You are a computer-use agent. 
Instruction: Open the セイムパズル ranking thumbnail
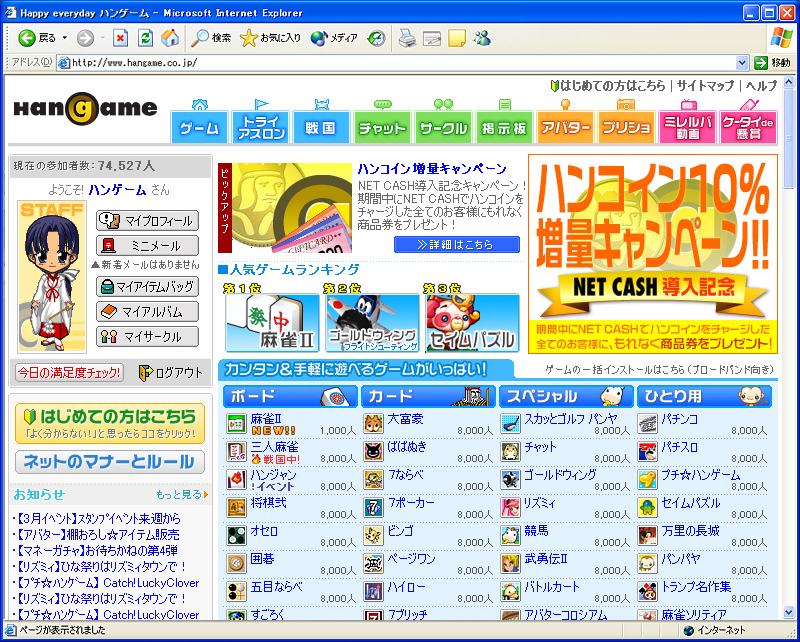click(472, 323)
